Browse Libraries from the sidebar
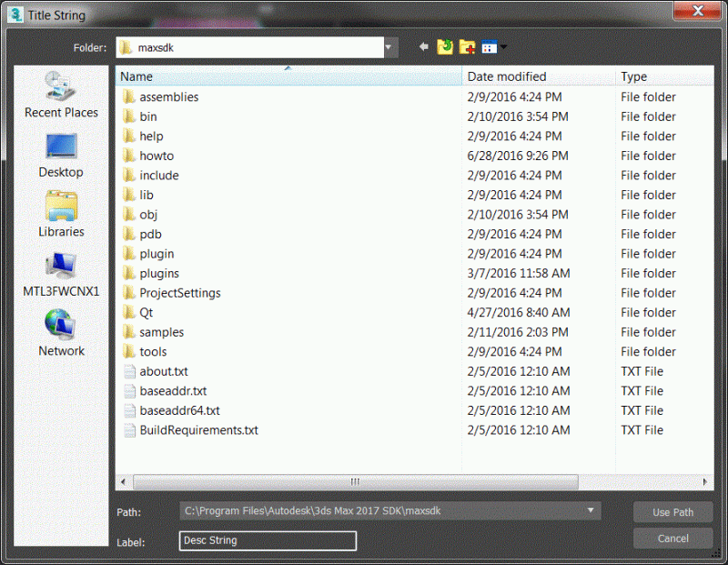The image size is (728, 565). [x=61, y=215]
